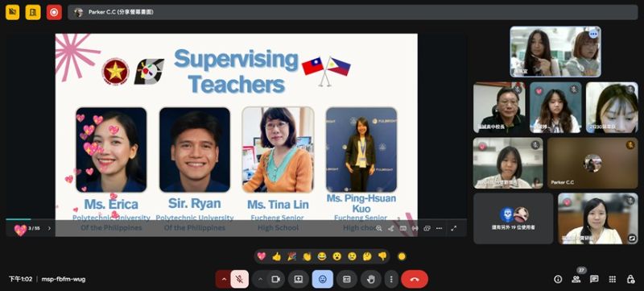Select the 福誠高中校長 participant tile
Viewport: 644px width, 291px height.
[499, 108]
